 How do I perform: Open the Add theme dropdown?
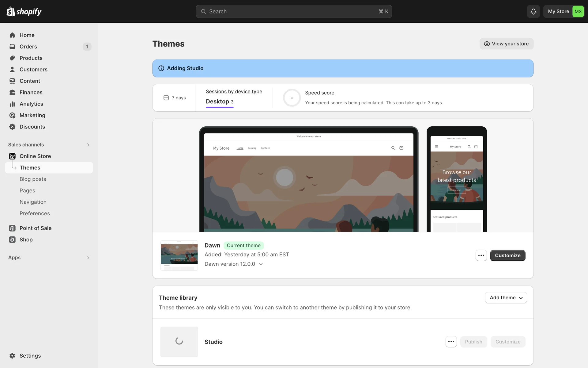pyautogui.click(x=506, y=298)
